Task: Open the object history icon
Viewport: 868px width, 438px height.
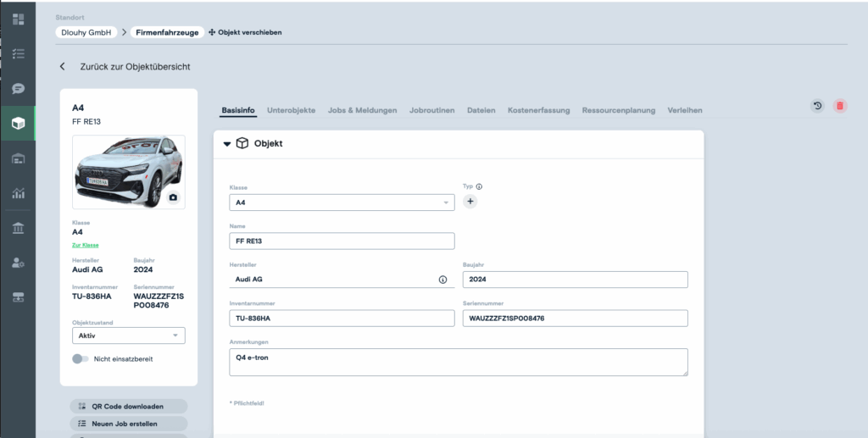Action: tap(817, 106)
